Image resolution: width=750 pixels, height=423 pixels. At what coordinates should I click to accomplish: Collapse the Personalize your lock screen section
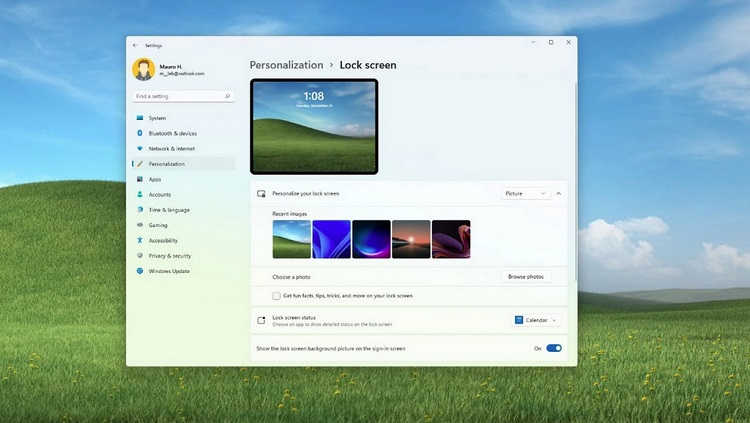[x=559, y=193]
